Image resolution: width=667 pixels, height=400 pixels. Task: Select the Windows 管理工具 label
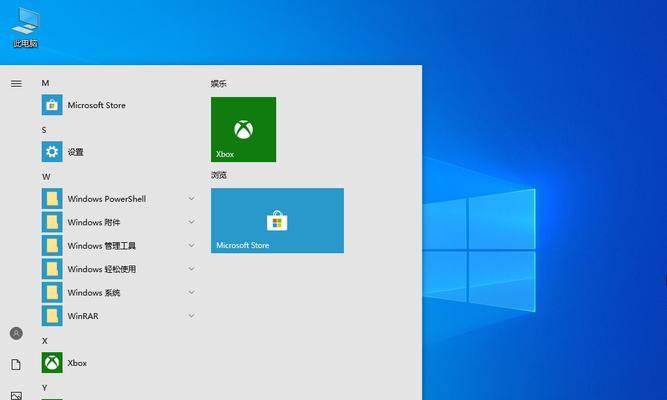coord(102,246)
